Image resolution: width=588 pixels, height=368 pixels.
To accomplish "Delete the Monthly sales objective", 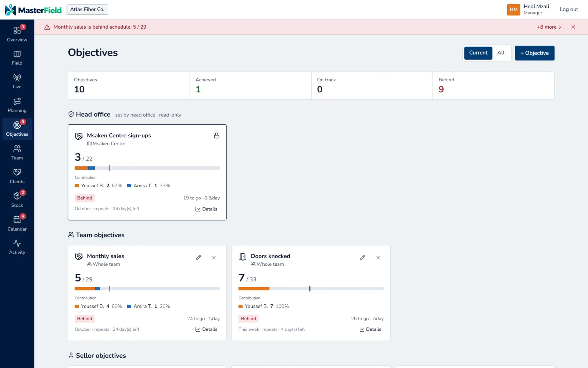I will point(214,258).
